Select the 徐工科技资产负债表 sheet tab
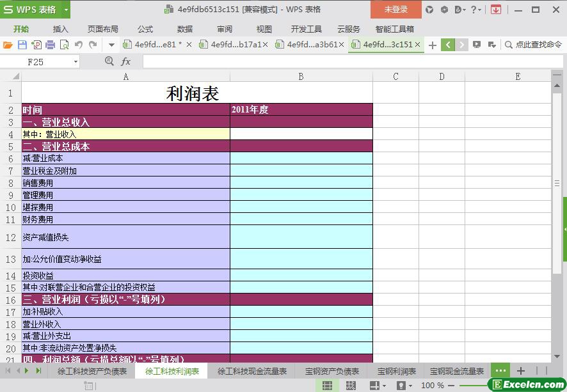This screenshot has height=392, width=567. tap(92, 372)
